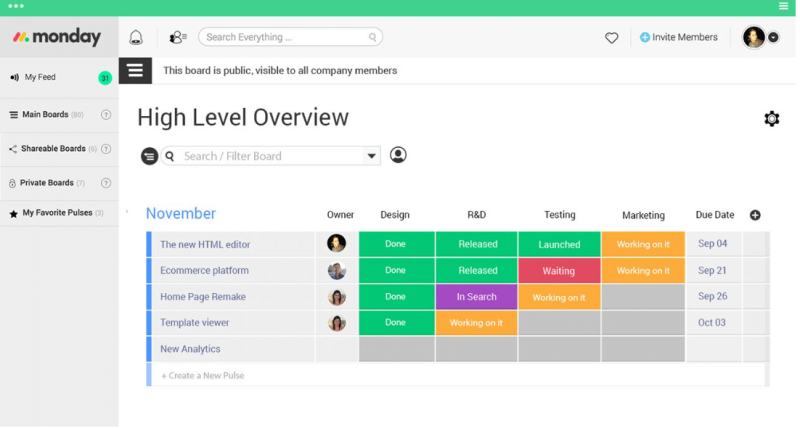
Task: Open the favorites heart icon
Action: click(611, 38)
